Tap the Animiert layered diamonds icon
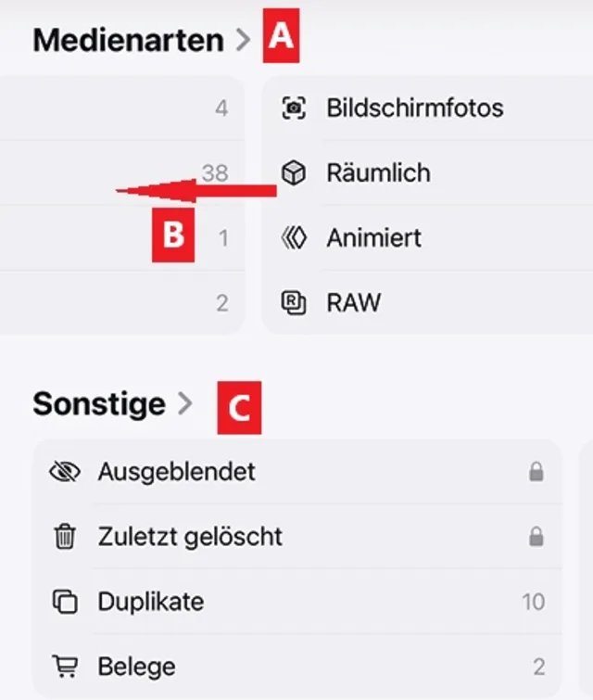The width and height of the screenshot is (593, 700). coord(294,238)
